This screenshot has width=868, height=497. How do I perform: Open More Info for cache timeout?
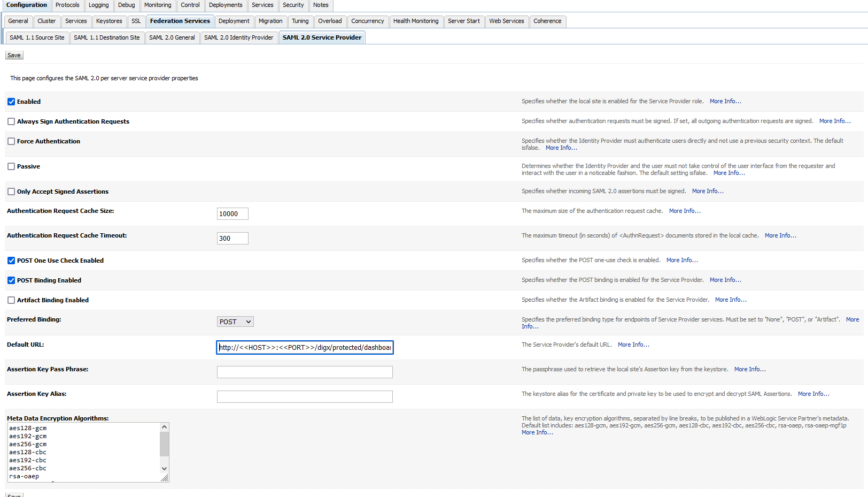pyautogui.click(x=780, y=236)
